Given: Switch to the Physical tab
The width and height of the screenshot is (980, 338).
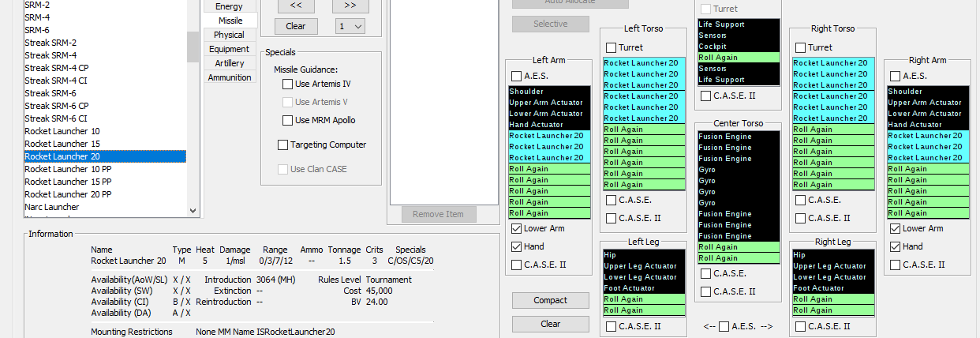Looking at the screenshot, I should (x=230, y=35).
